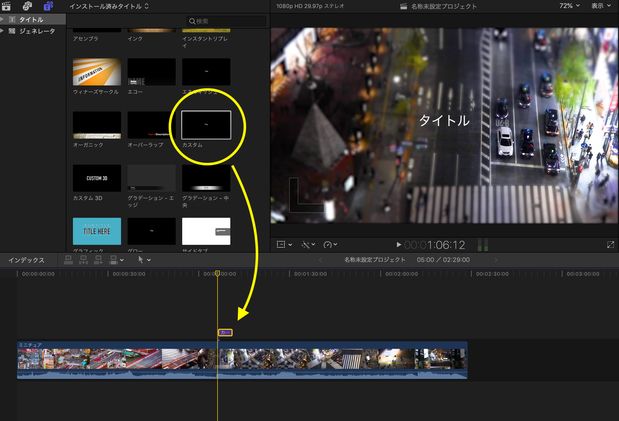This screenshot has width=619, height=421.
Task: Open the tools popup chevron
Action: [149, 260]
